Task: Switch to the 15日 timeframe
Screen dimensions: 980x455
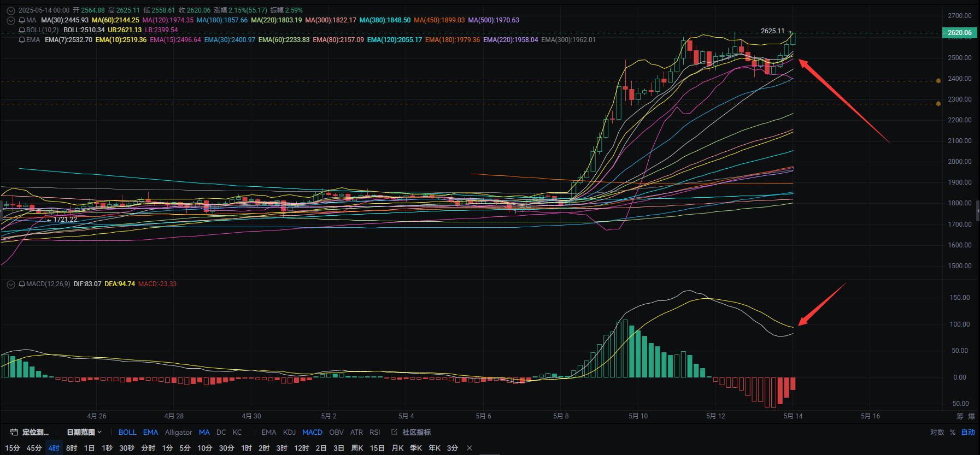Action: 377,448
